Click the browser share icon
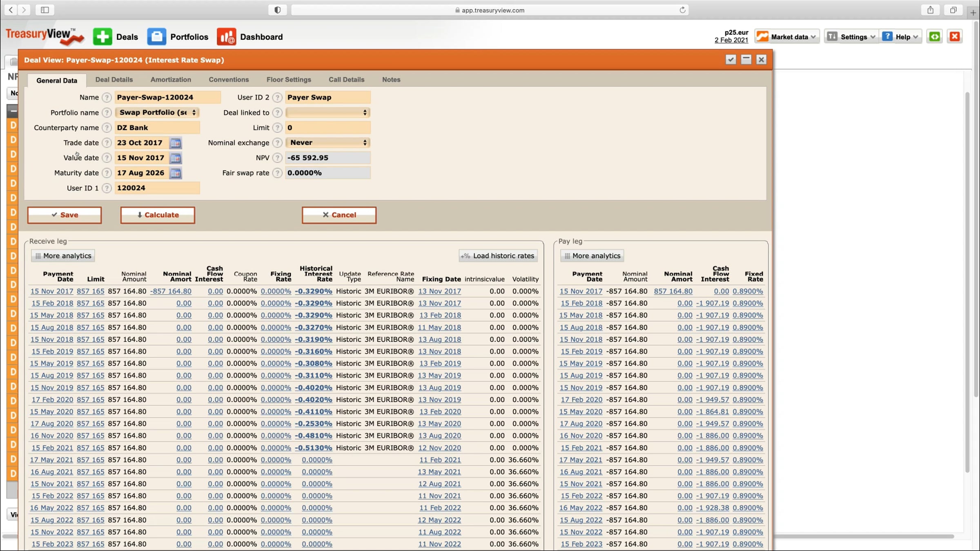Screen dimensions: 980x551 pos(930,10)
